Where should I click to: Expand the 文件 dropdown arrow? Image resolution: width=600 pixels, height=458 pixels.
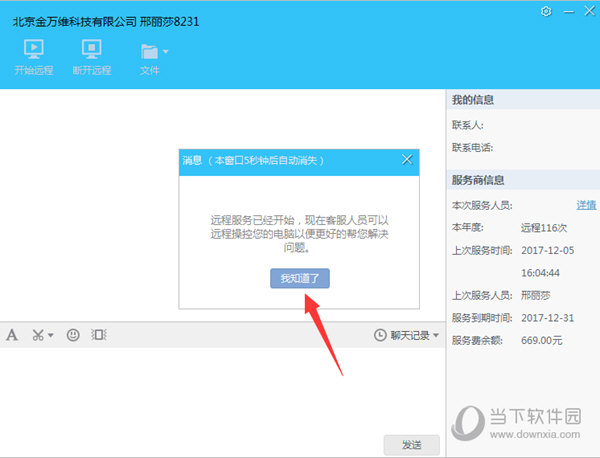pyautogui.click(x=166, y=51)
